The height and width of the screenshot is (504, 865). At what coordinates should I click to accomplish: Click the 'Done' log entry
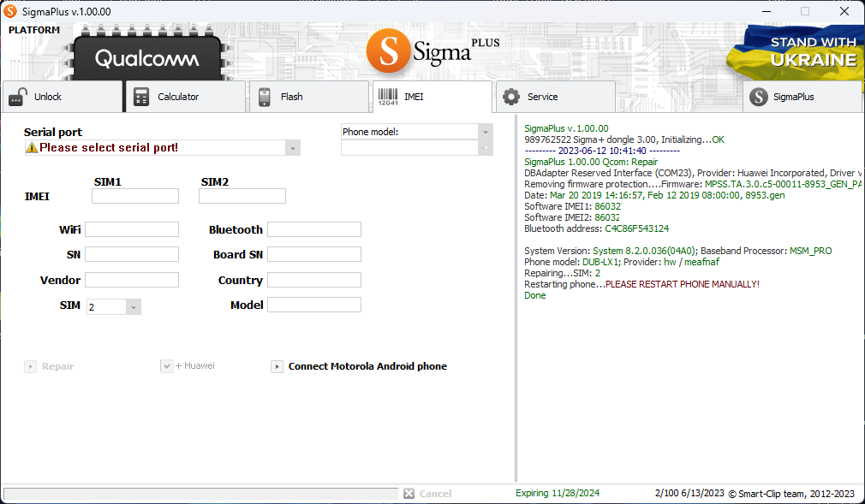point(535,295)
